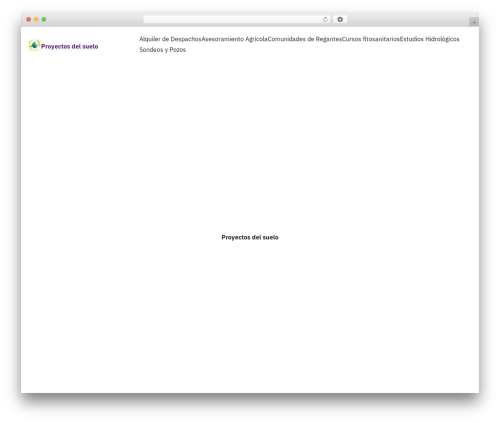Image resolution: width=500 pixels, height=423 pixels.
Task: Click the reload icon in address bar
Action: pyautogui.click(x=325, y=20)
